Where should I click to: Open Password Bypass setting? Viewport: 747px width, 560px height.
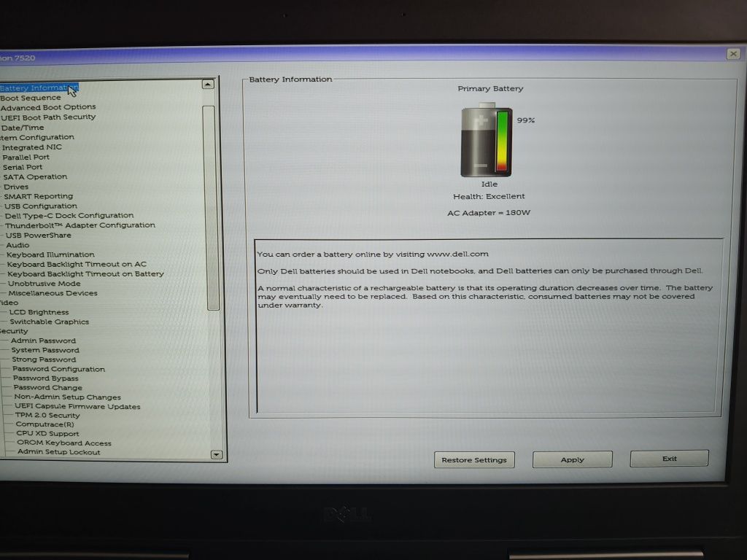pos(46,378)
